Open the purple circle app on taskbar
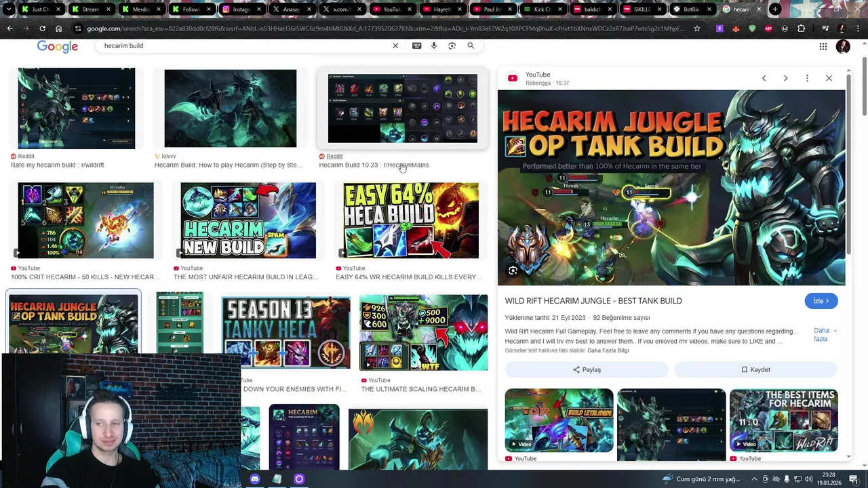Viewport: 868px width, 488px height. (x=299, y=479)
